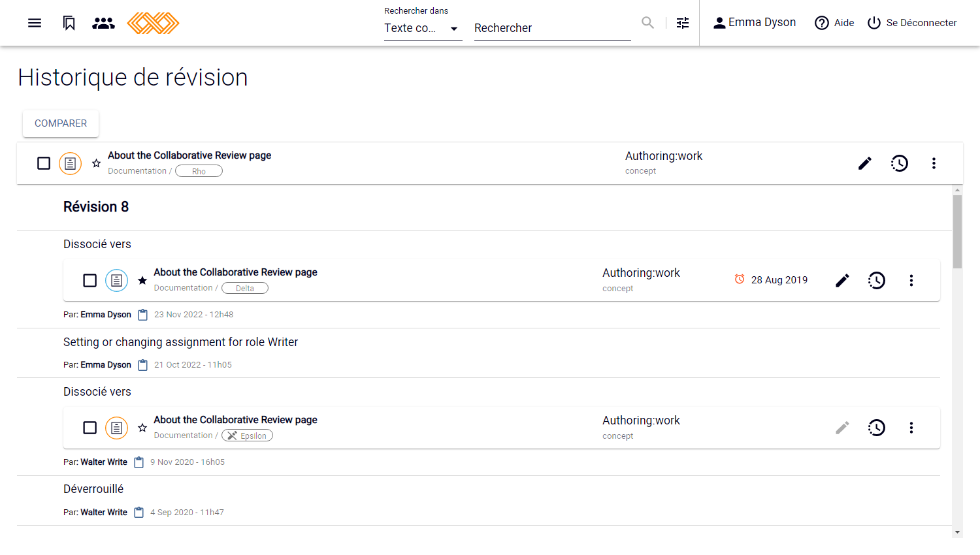980x555 pixels.
Task: Click the '23 Nov 2022 - 12h48' timestamp
Action: pyautogui.click(x=193, y=315)
